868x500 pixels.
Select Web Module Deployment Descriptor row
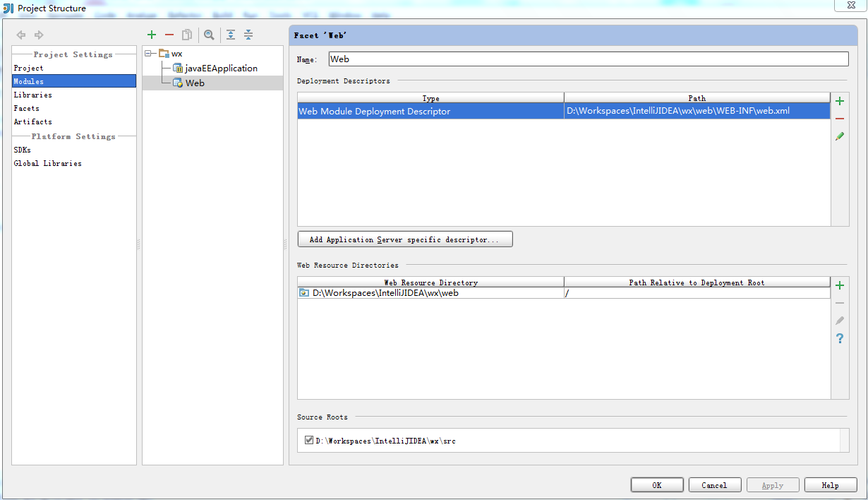pos(564,111)
